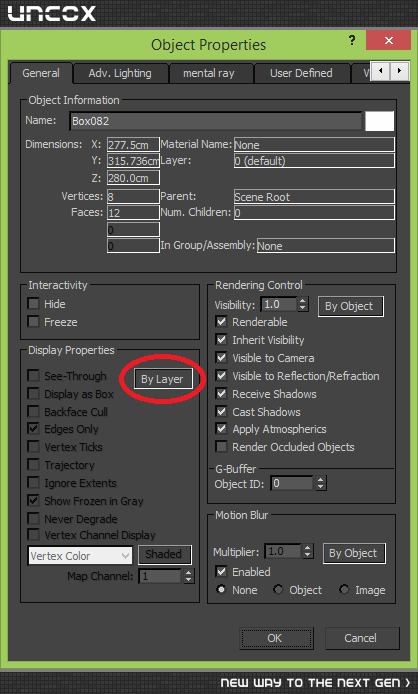Adjust Map Channel spinner arrows

pos(189,576)
